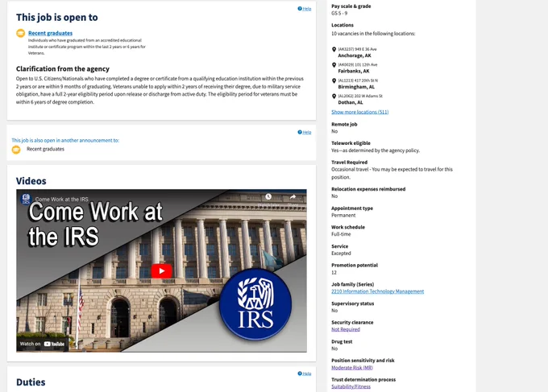Screen dimensions: 548x392
Task: Open the Suitability/Fitness link
Action: (351, 386)
